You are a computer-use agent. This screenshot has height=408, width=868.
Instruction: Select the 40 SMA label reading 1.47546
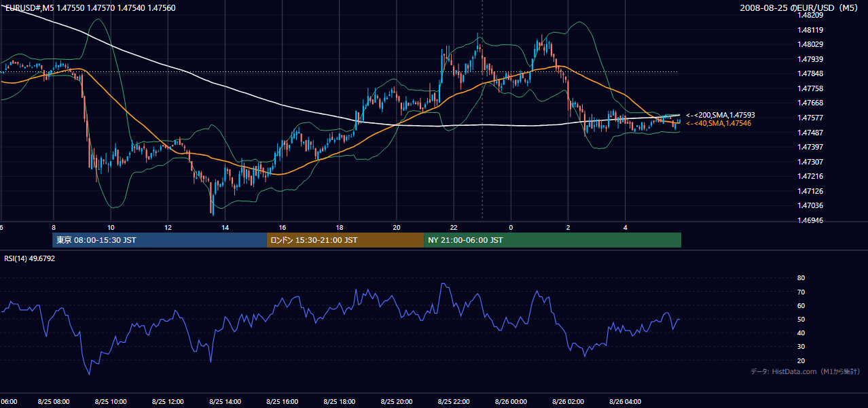[x=719, y=123]
